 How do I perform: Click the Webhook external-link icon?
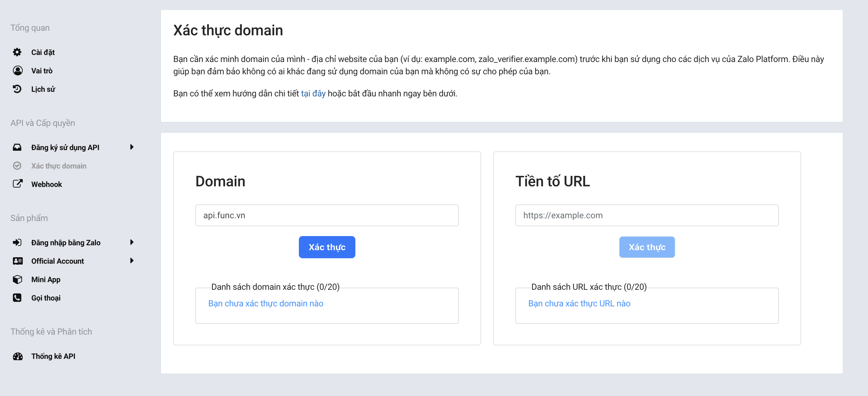(18, 184)
